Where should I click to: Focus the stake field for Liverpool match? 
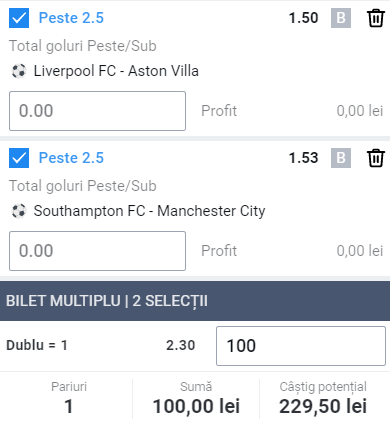click(x=97, y=111)
